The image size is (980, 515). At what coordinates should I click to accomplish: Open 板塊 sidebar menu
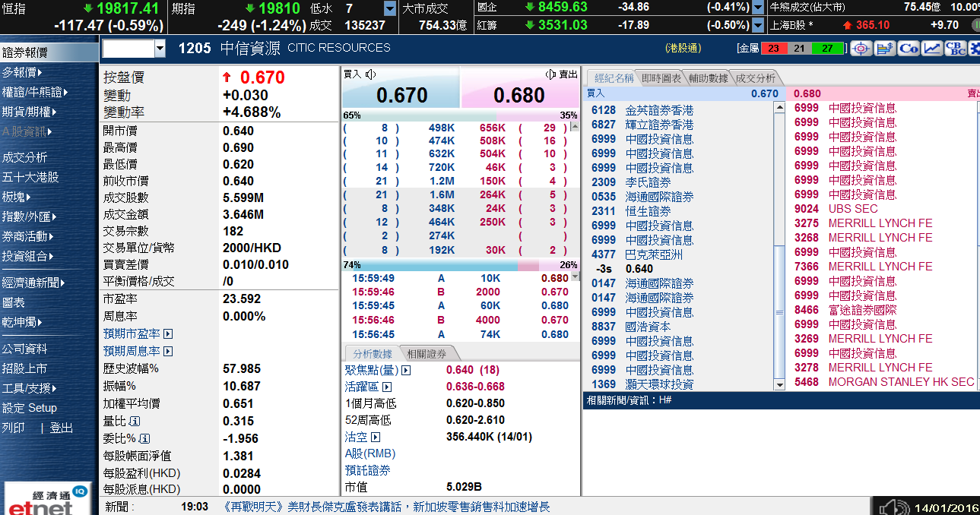pos(17,197)
